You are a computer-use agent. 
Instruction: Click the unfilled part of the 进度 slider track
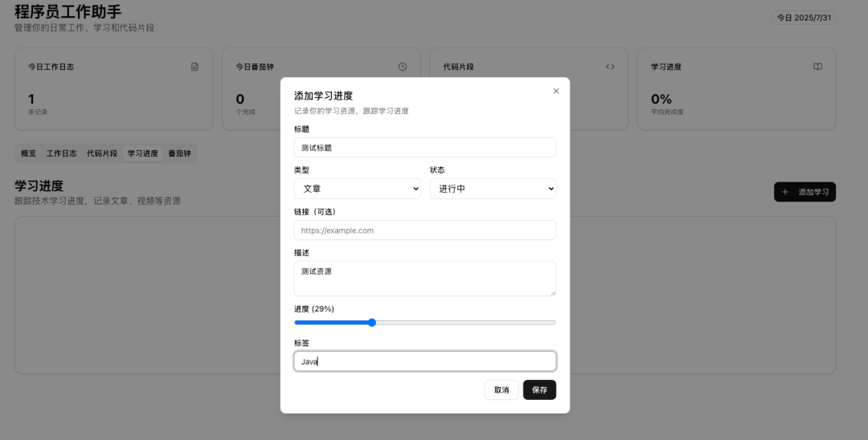pyautogui.click(x=465, y=323)
